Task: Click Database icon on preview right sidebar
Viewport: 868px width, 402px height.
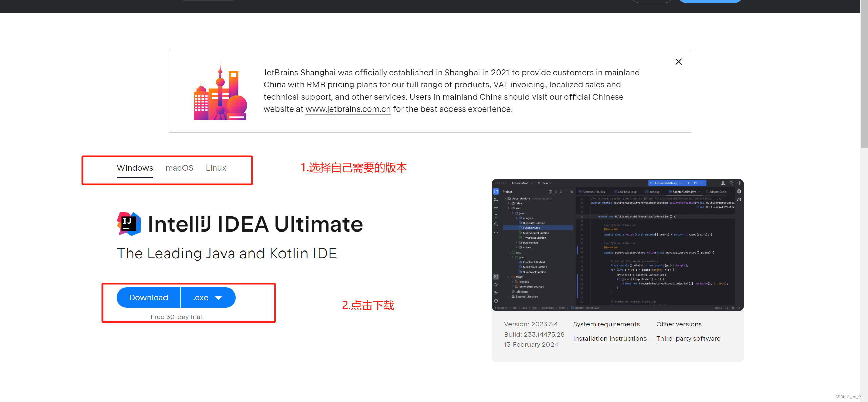Action: click(x=739, y=192)
